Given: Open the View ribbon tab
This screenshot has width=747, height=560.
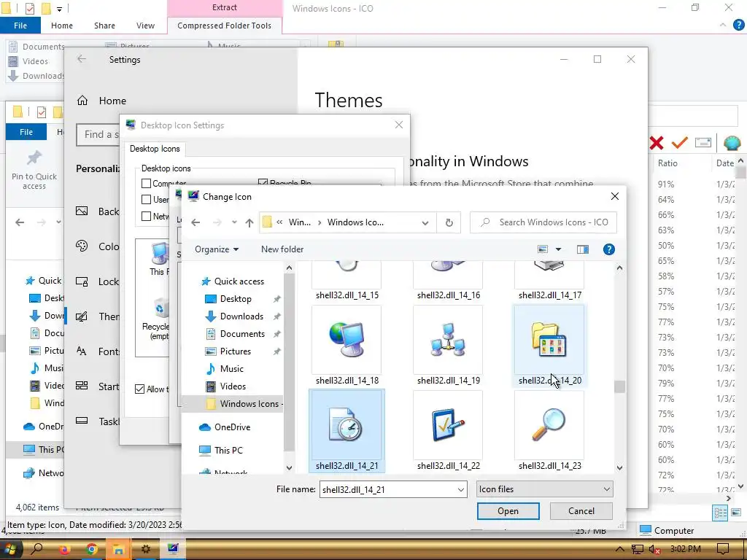Looking at the screenshot, I should click(x=145, y=26).
